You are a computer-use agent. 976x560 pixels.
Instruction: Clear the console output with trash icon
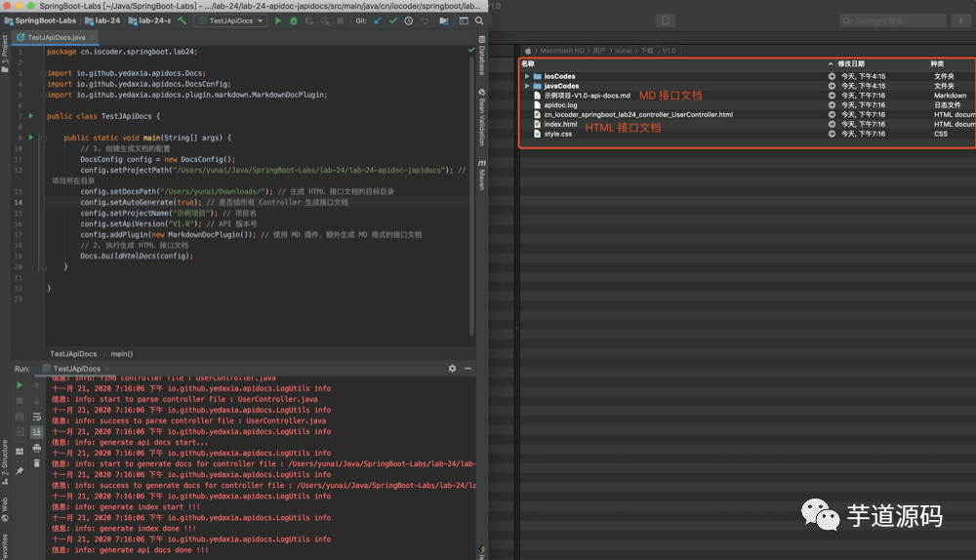pos(37,463)
